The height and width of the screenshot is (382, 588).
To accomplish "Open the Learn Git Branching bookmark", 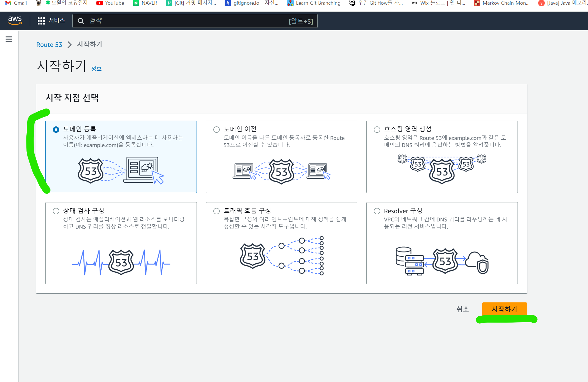I will tap(314, 3).
